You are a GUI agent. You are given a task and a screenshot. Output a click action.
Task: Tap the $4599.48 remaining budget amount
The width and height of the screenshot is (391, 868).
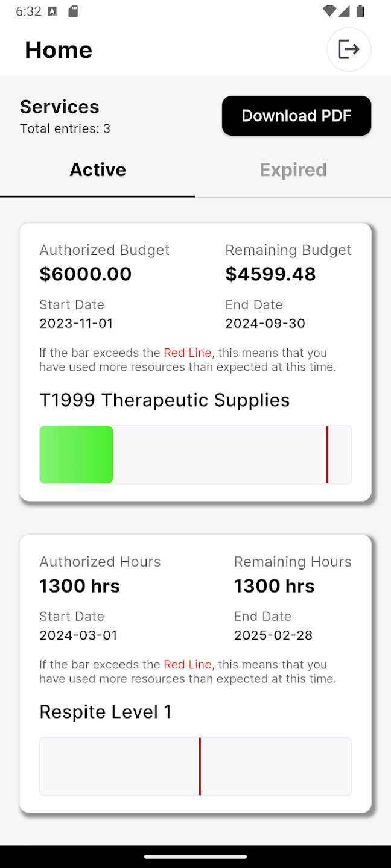(270, 274)
